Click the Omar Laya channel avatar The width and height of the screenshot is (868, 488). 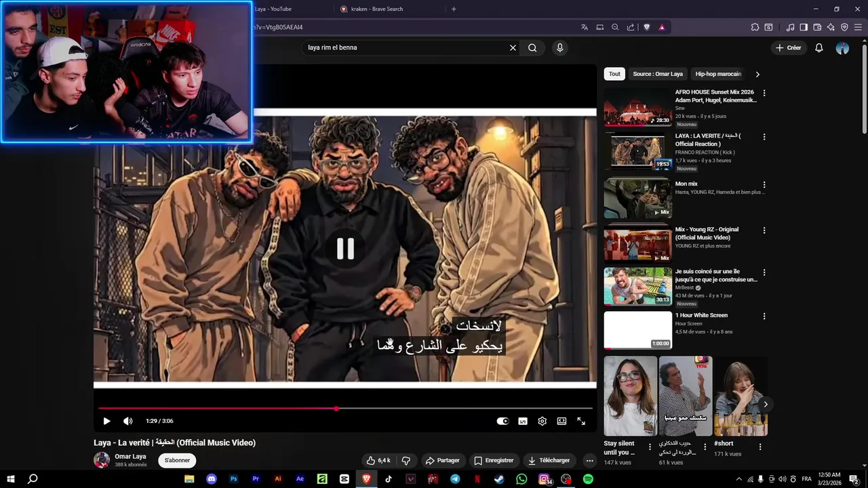[x=102, y=460]
